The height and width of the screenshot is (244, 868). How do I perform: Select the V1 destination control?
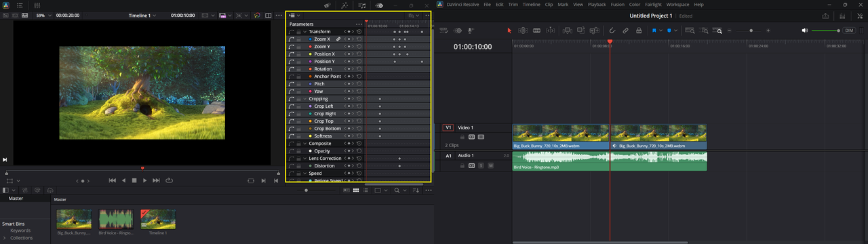(x=448, y=127)
